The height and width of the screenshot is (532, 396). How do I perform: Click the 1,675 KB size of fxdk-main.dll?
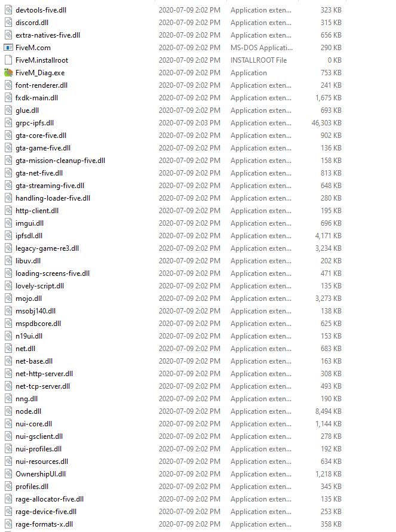[328, 98]
